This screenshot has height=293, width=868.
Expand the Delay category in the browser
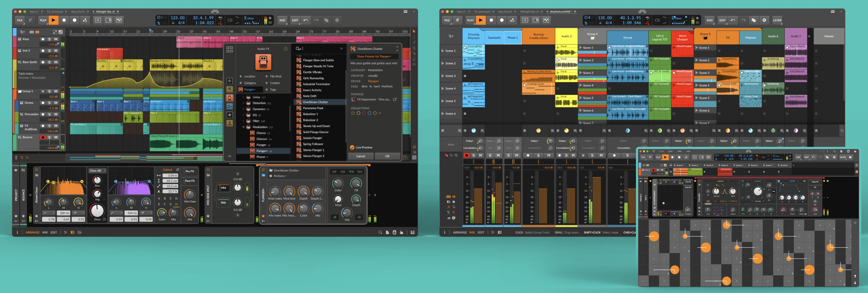243,97
